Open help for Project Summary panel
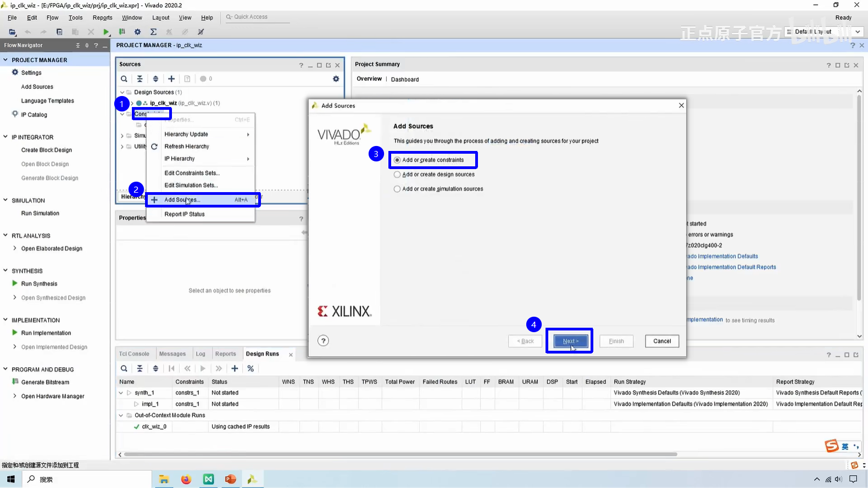 (828, 65)
